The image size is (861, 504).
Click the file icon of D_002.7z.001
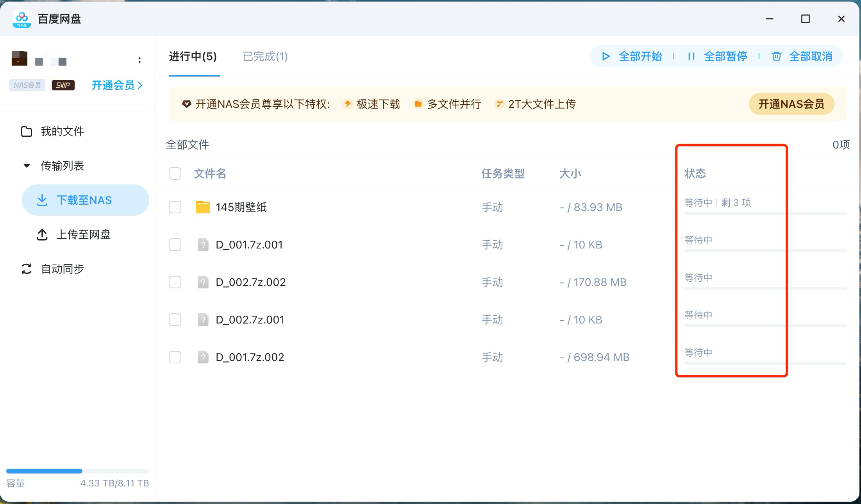point(203,320)
